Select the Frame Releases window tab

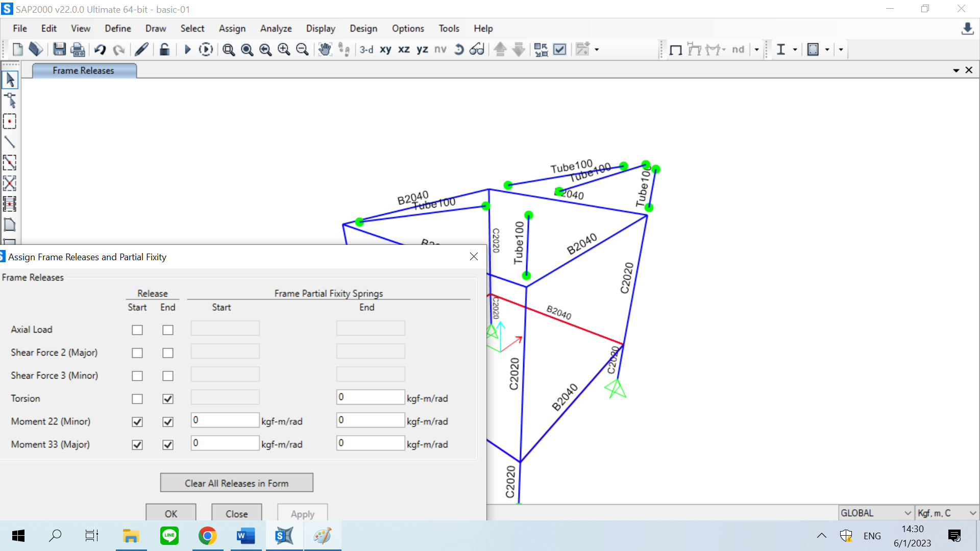(84, 70)
